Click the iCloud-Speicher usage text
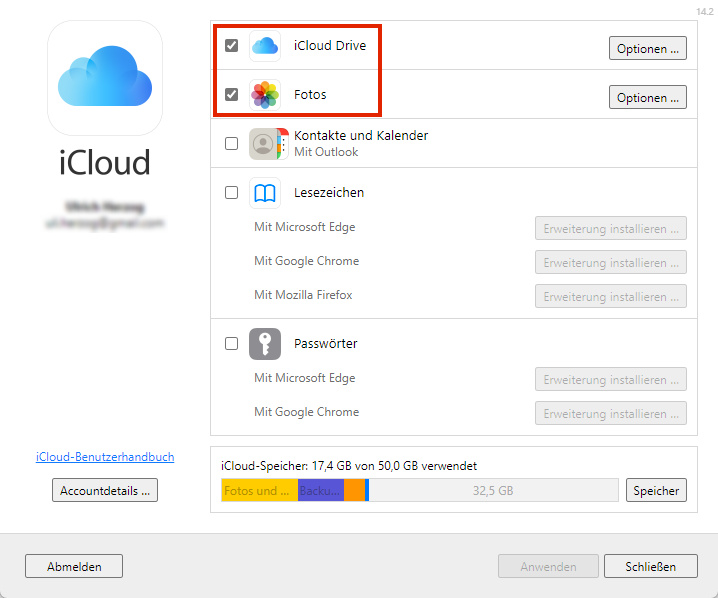 click(349, 466)
